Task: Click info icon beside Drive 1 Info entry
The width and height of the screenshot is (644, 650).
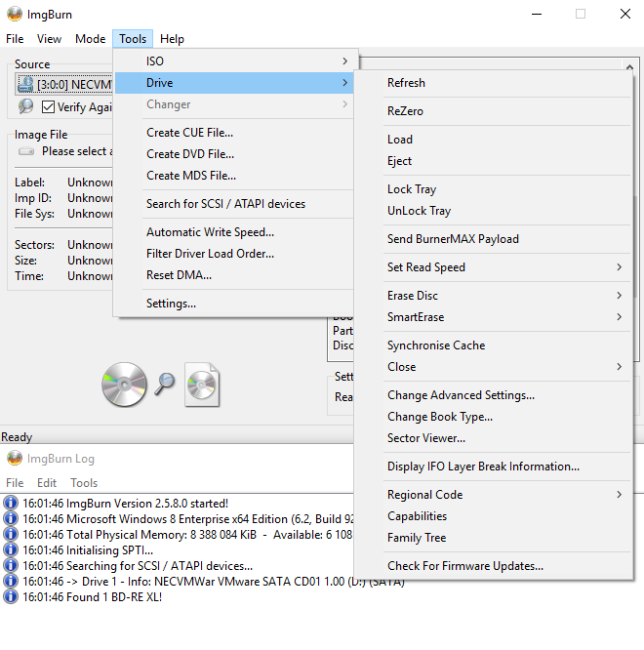Action: coord(11,581)
